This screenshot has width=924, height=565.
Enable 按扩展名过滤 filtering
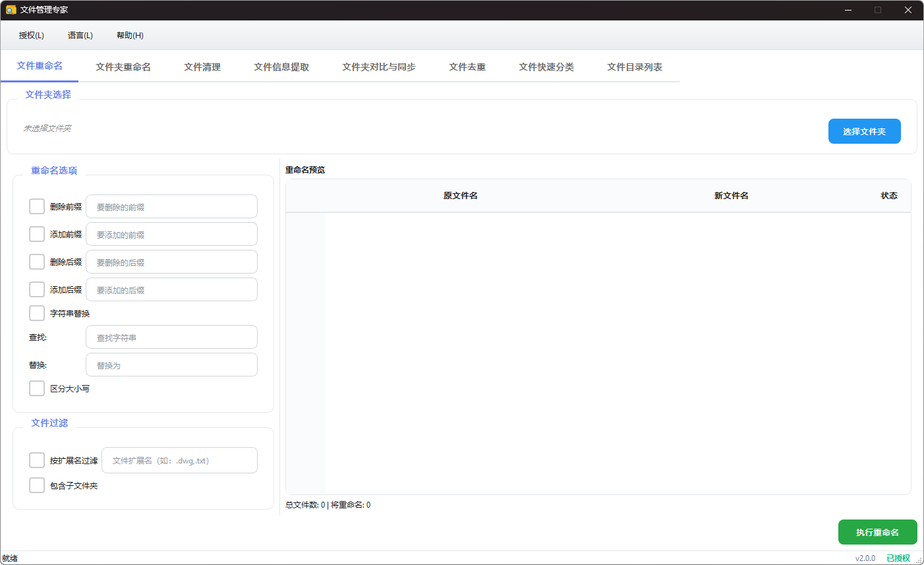tap(36, 460)
